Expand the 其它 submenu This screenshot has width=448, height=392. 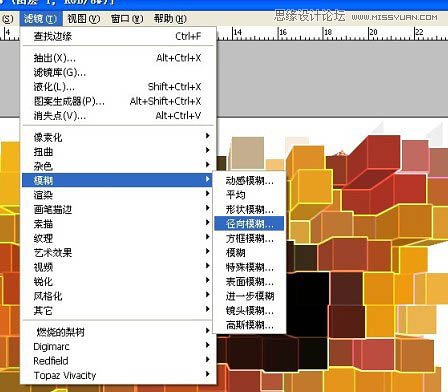[x=118, y=310]
